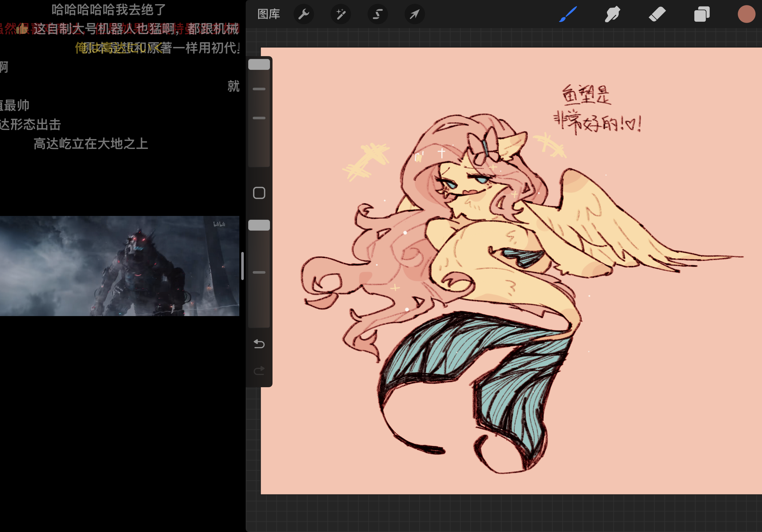Click the split view divider handle
This screenshot has height=532, width=762.
pyautogui.click(x=243, y=266)
